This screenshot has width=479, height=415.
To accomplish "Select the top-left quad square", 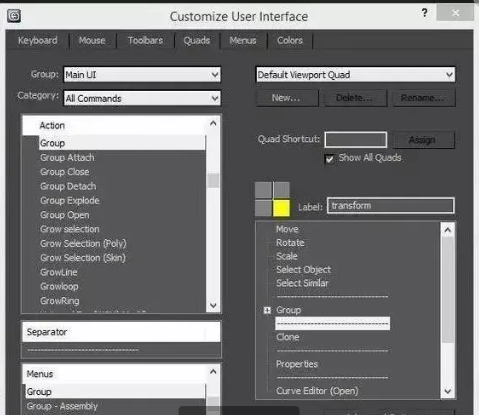I will click(x=263, y=190).
